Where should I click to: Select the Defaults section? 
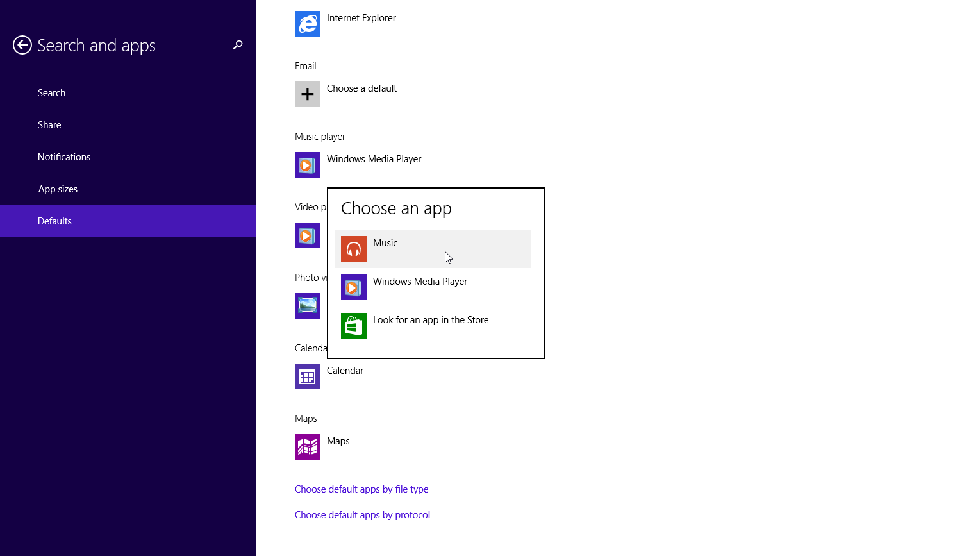point(128,221)
